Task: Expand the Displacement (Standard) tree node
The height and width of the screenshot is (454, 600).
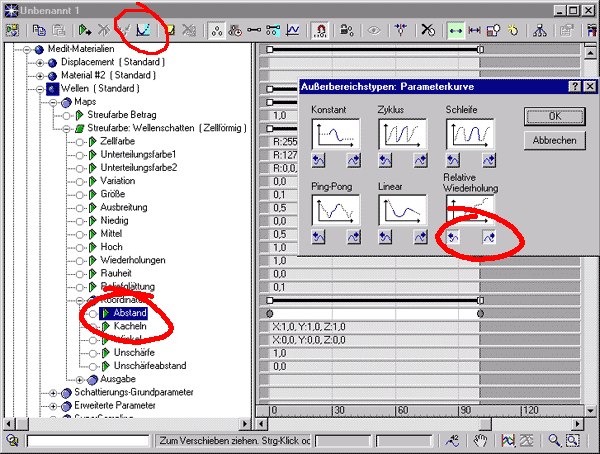Action: coord(41,62)
